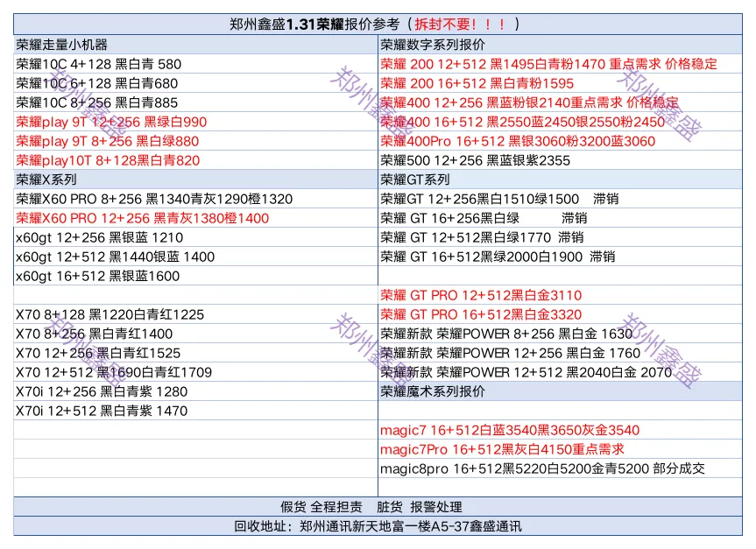This screenshot has width=756, height=549.
Task: Select footer row 假货 全程担责 脏货 报警处理
Action: (378, 507)
